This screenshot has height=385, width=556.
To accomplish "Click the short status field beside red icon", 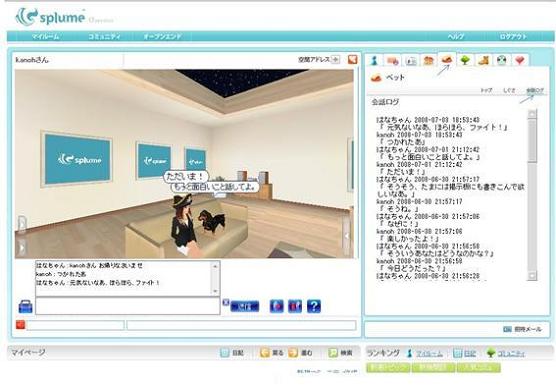I will [76, 325].
